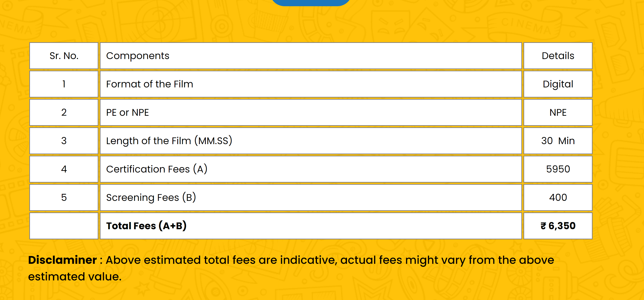
Task: Click the 5950 fee value
Action: point(558,169)
